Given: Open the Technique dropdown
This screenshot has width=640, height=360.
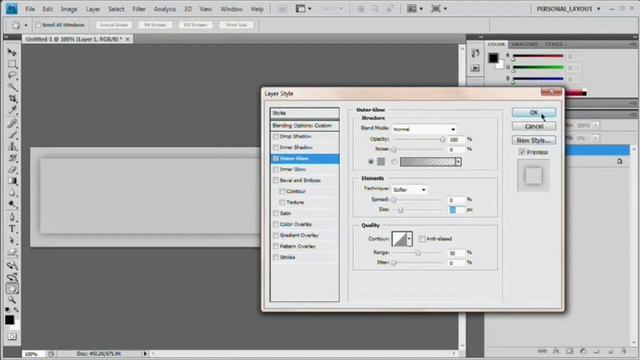Looking at the screenshot, I should pyautogui.click(x=409, y=190).
